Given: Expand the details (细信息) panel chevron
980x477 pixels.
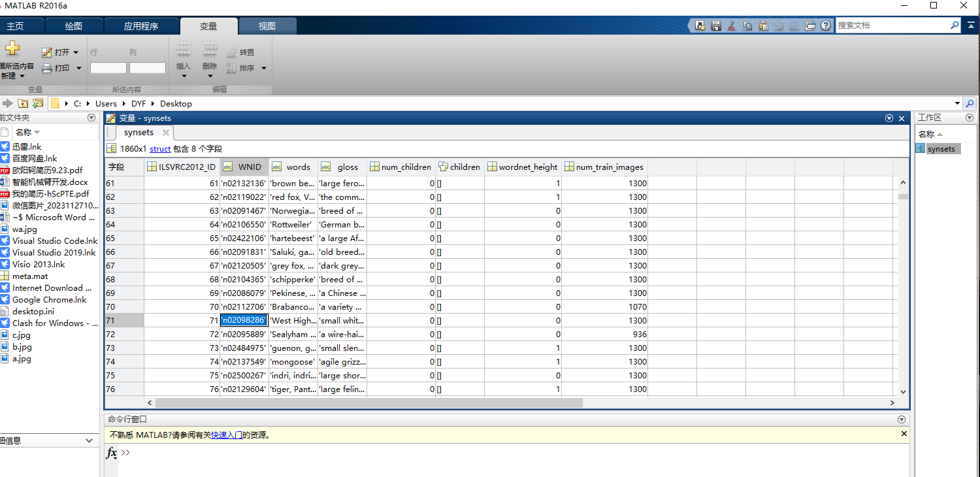Looking at the screenshot, I should [90, 440].
